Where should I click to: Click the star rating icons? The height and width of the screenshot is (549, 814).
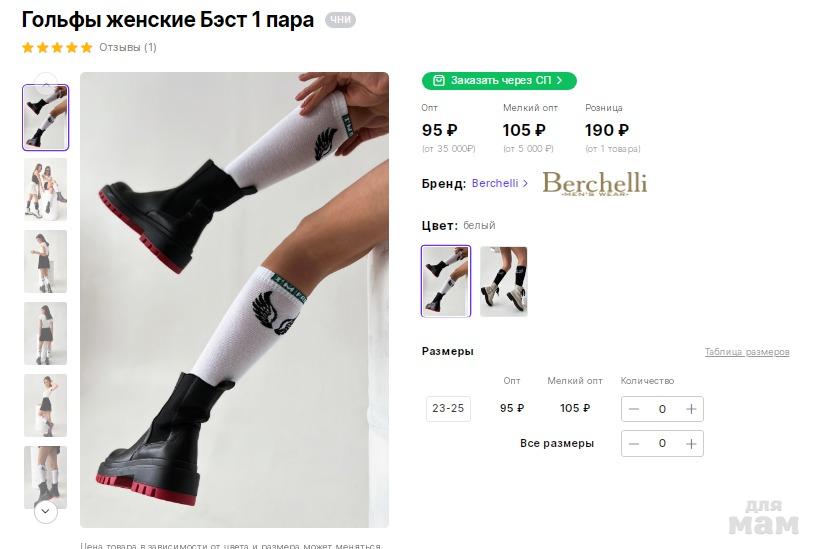click(57, 47)
